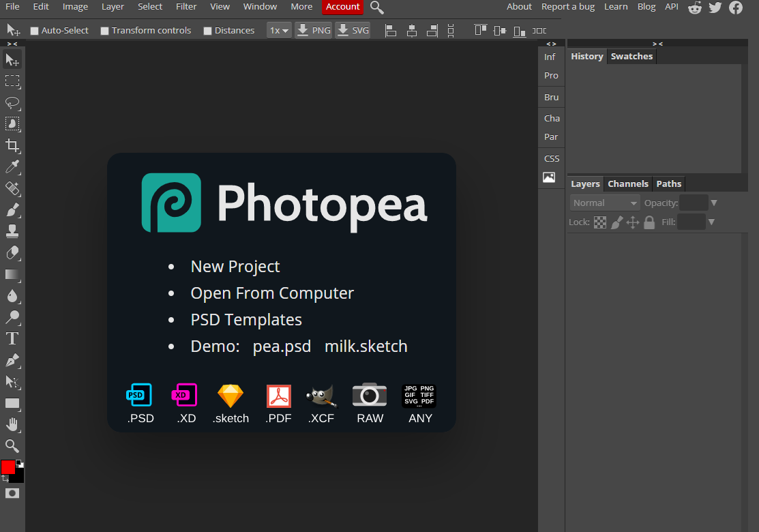This screenshot has height=532, width=759.
Task: Open the Filter menu
Action: point(185,7)
